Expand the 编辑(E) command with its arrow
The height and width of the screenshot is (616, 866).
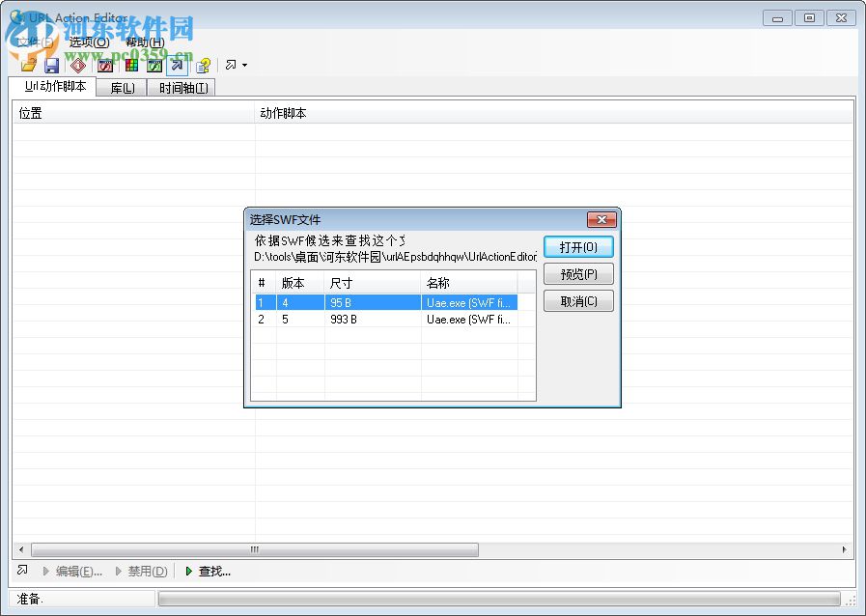tap(45, 571)
